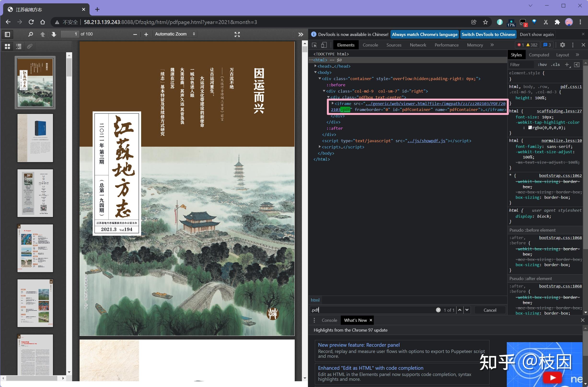The height and width of the screenshot is (387, 588).
Task: Open the Automatic Zoom dropdown
Action: 175,34
